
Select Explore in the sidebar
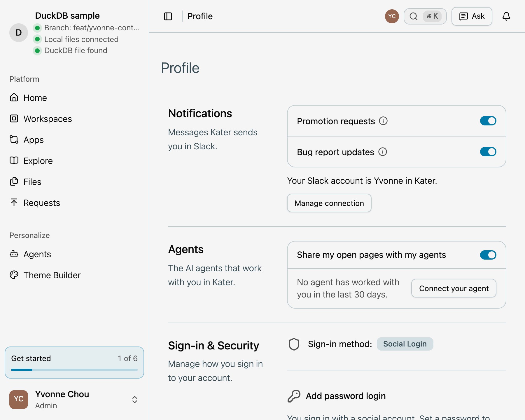tap(75, 161)
